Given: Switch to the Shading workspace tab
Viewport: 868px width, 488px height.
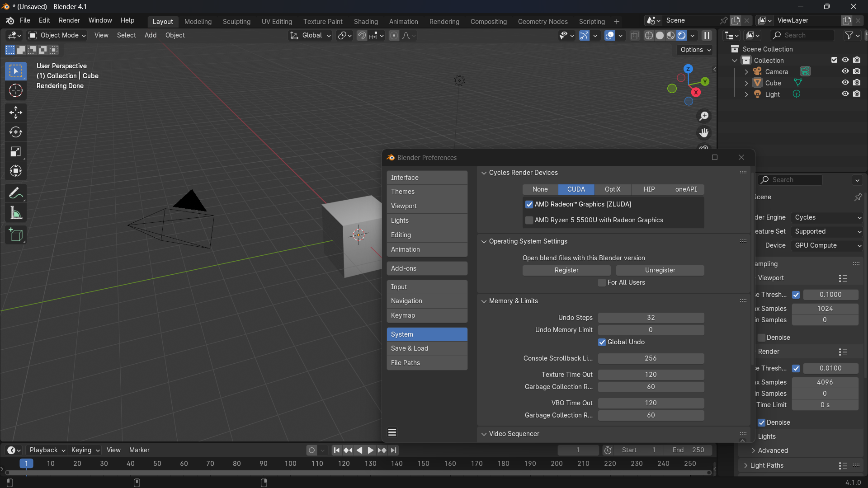Looking at the screenshot, I should (366, 21).
